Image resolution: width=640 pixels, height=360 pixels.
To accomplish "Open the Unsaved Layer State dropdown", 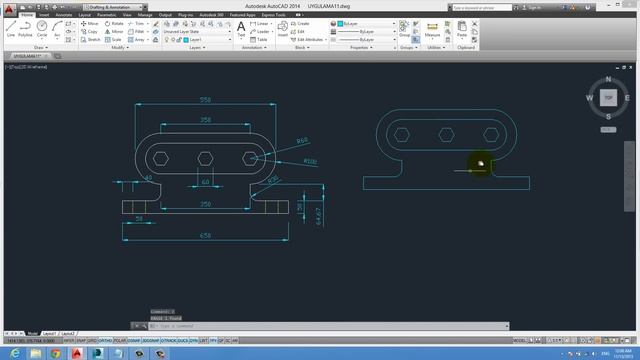I will tap(197, 31).
